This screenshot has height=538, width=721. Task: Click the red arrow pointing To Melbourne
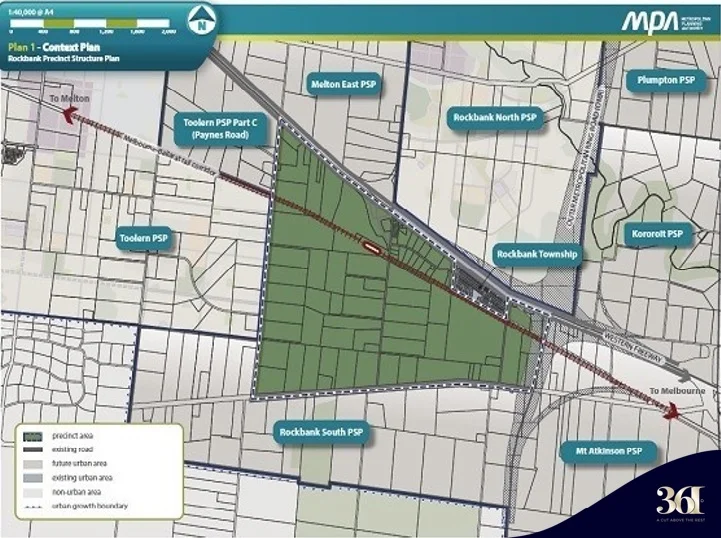tap(664, 405)
